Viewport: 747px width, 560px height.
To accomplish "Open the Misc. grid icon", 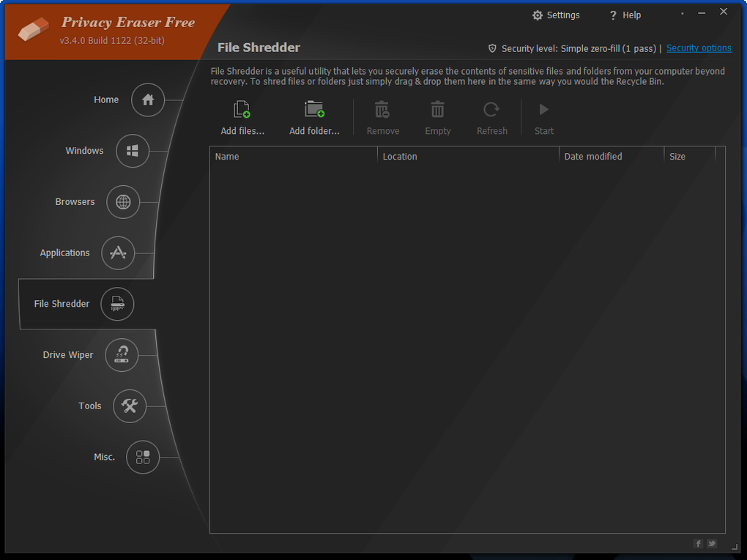I will 143,457.
